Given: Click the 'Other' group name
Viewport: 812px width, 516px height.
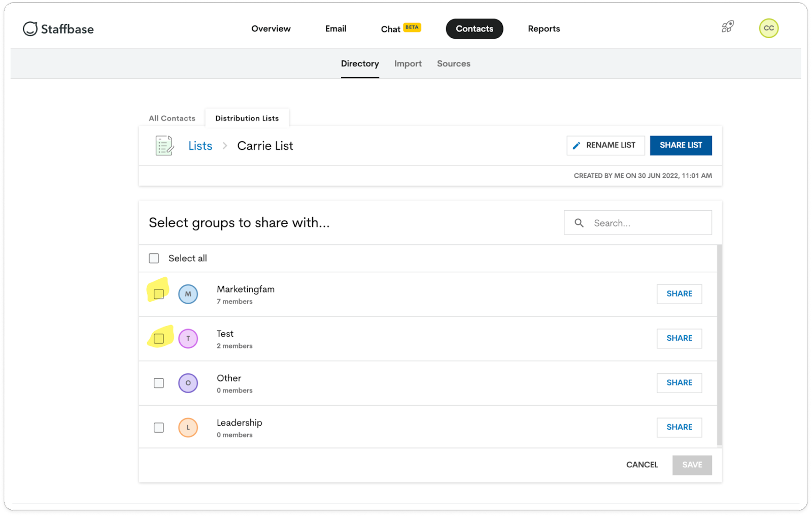Looking at the screenshot, I should (x=229, y=378).
